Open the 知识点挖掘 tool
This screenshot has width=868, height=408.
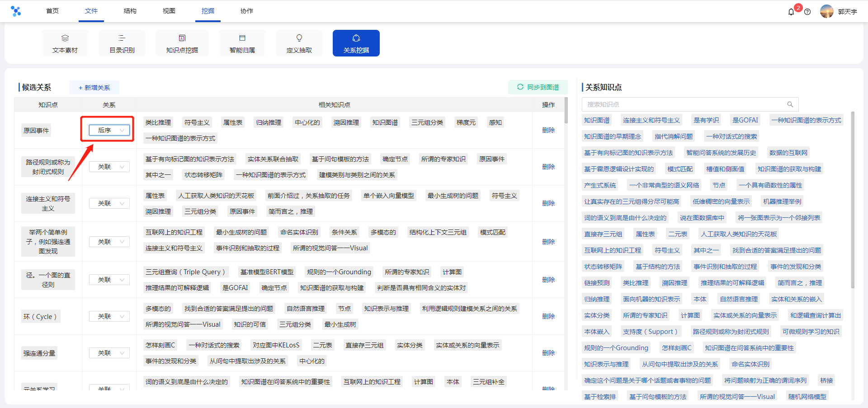(182, 43)
